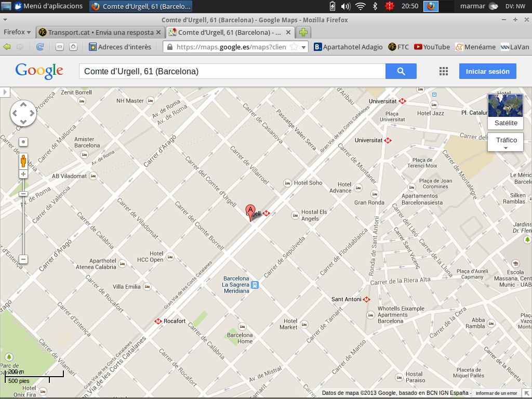532x399 pixels.
Task: Reload the page with the refresh icon
Action: click(40, 47)
